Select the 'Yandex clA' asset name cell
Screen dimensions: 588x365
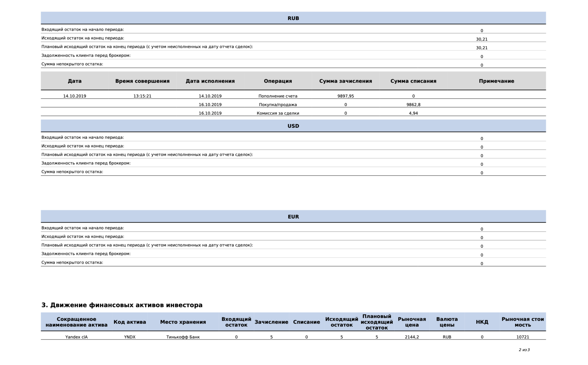tap(76, 337)
